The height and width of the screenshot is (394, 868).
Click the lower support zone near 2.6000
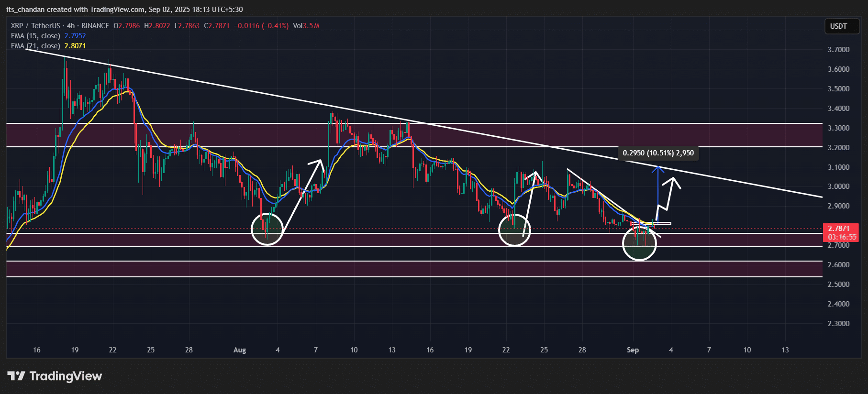click(414, 269)
